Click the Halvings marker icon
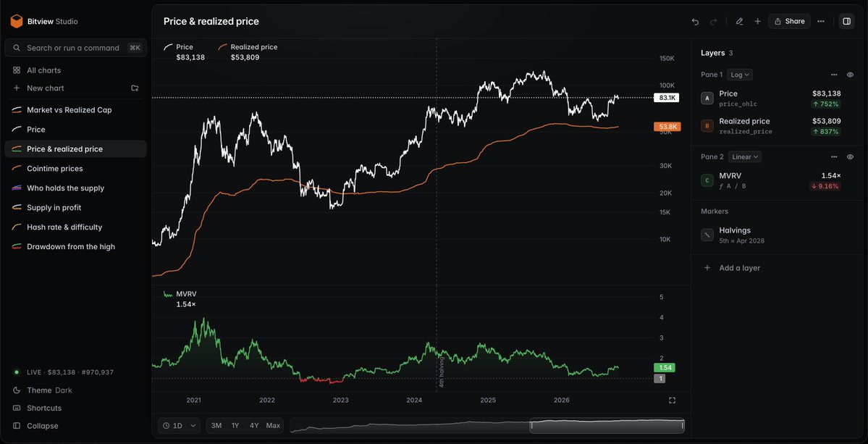Viewport: 868px width, 444px height. click(707, 235)
